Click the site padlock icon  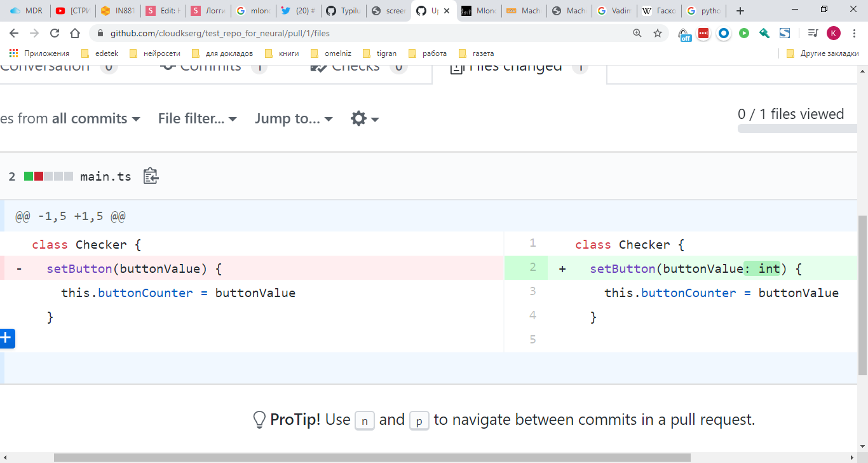click(100, 33)
